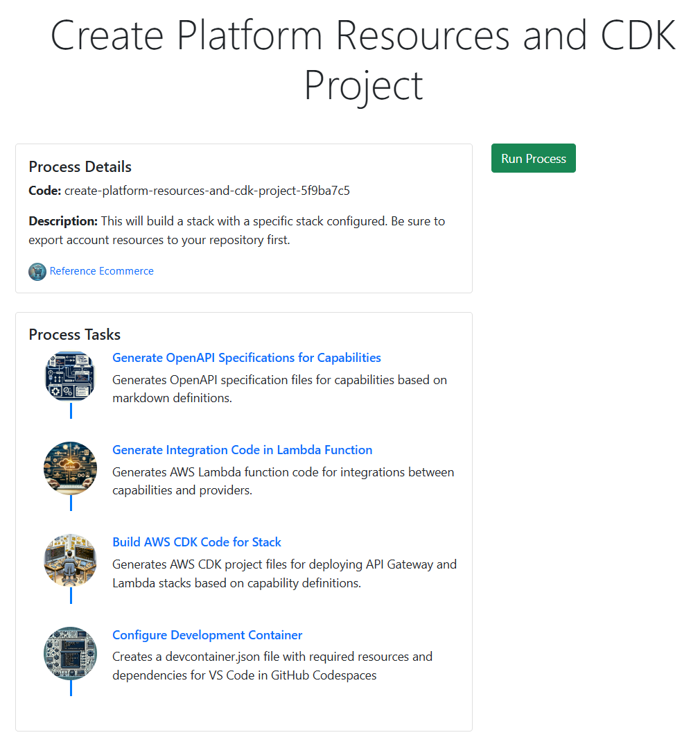This screenshot has height=744, width=700.
Task: Click the Process Tasks heading
Action: tap(74, 334)
